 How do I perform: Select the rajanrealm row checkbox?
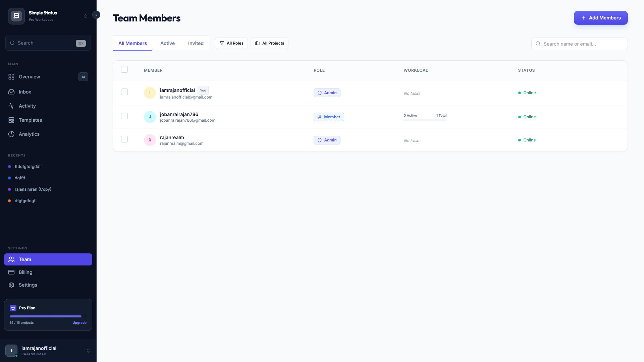[124, 139]
